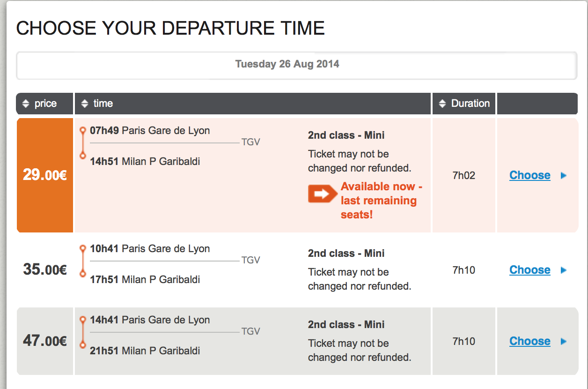Select the orange 29.00€ price box
The image size is (588, 389).
click(x=45, y=175)
